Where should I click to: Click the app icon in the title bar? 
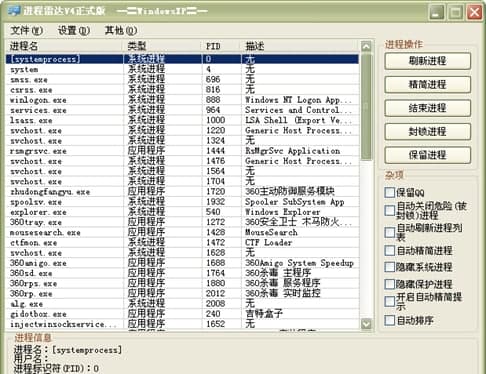(14, 11)
